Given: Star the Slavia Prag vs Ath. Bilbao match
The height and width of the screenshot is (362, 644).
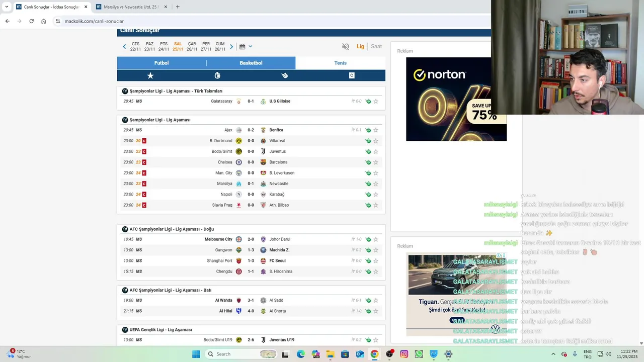Looking at the screenshot, I should (376, 205).
